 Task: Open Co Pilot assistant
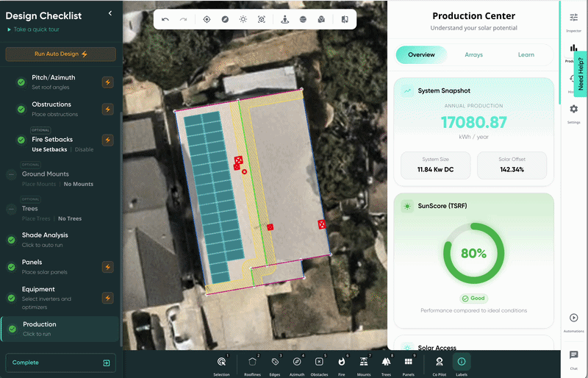click(439, 363)
